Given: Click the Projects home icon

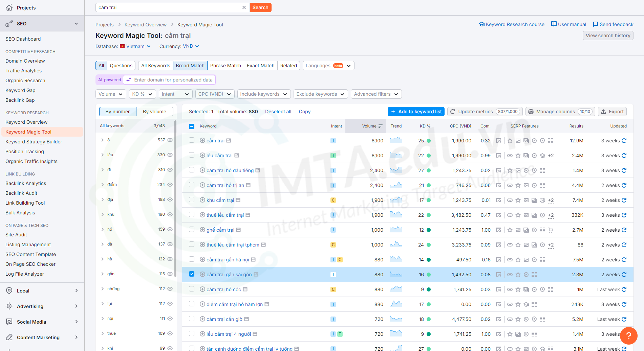Looking at the screenshot, I should (9, 7).
